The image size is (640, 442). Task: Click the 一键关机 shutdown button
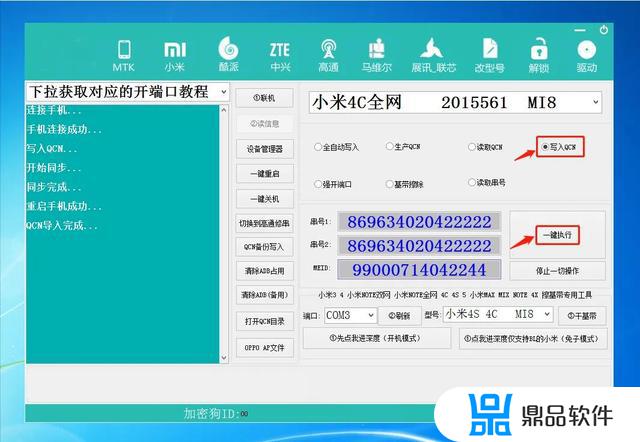click(264, 199)
